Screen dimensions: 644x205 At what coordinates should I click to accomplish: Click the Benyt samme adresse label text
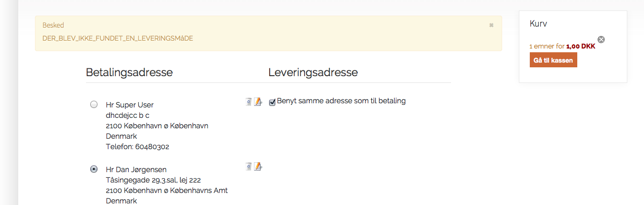tap(341, 101)
